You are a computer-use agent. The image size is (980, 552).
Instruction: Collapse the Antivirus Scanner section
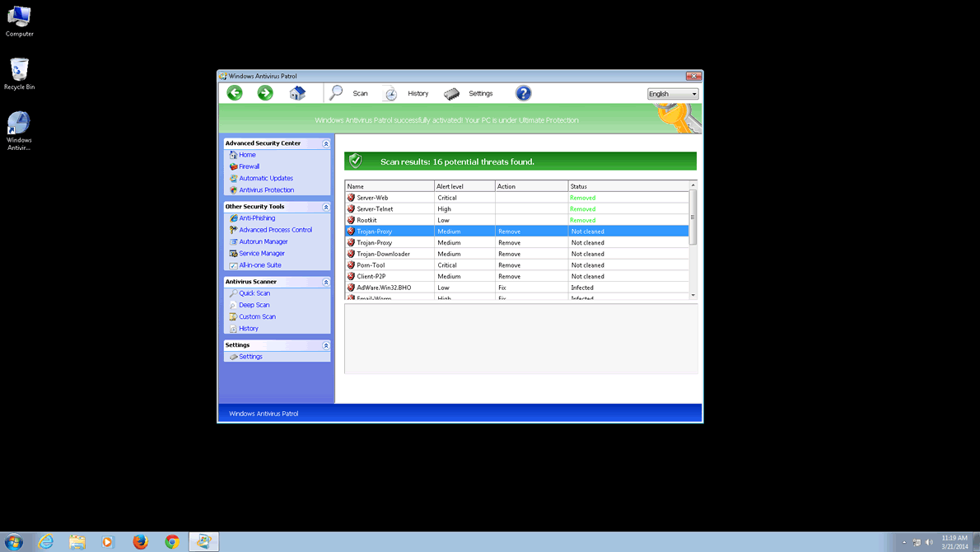tap(326, 282)
